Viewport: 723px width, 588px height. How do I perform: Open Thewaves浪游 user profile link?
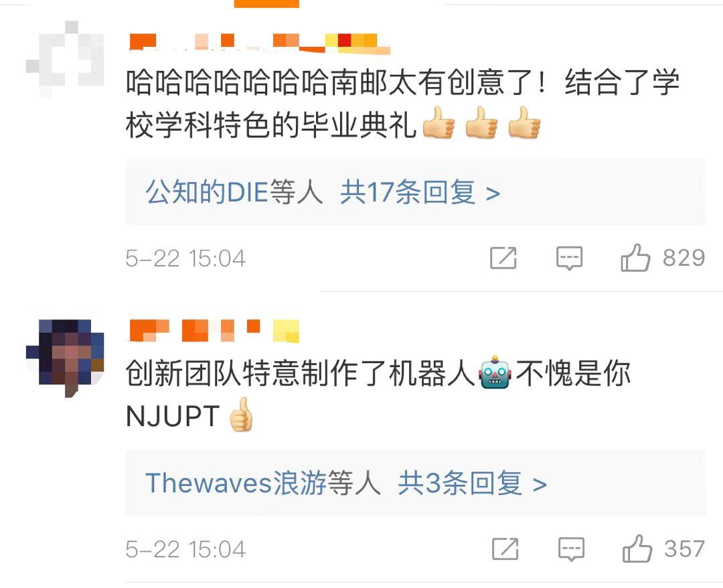point(236,484)
